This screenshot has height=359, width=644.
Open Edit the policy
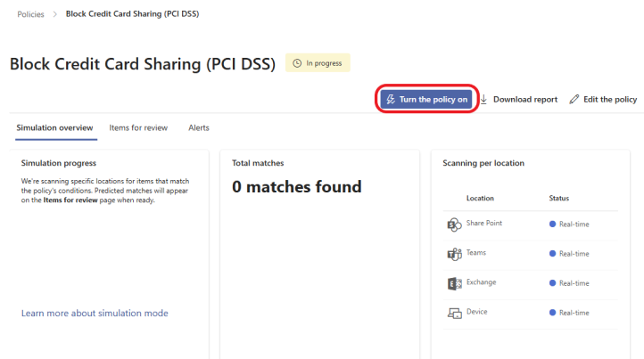[x=603, y=99]
